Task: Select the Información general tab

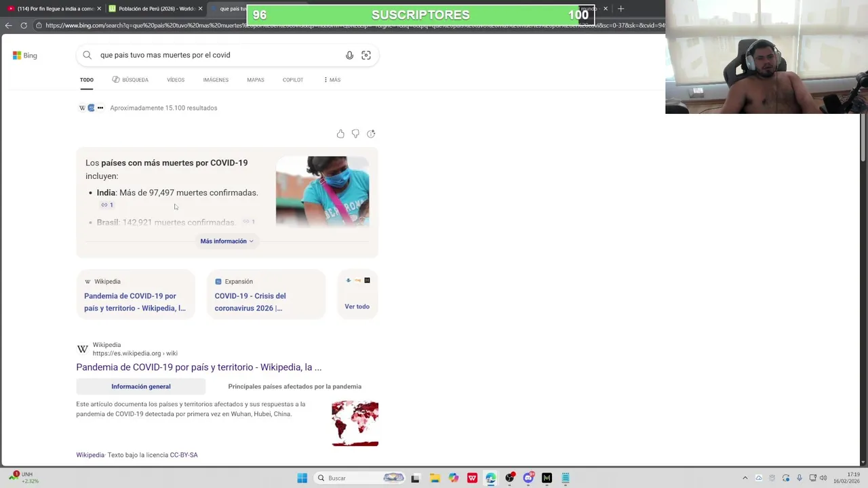Action: pyautogui.click(x=141, y=386)
